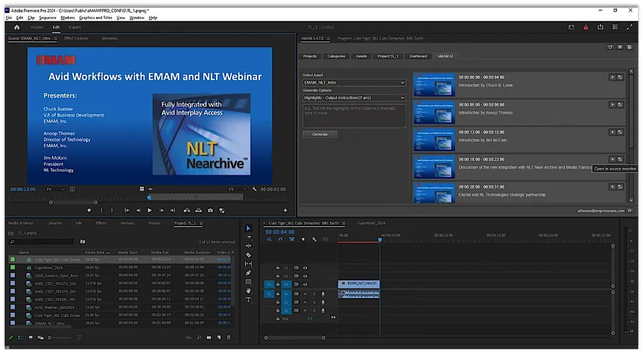Open the source monitor button editor plus
This screenshot has width=644, height=351.
pos(285,211)
